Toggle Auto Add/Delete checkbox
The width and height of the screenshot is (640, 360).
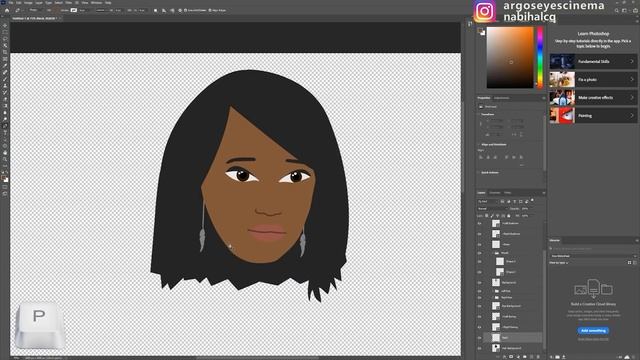click(x=185, y=10)
